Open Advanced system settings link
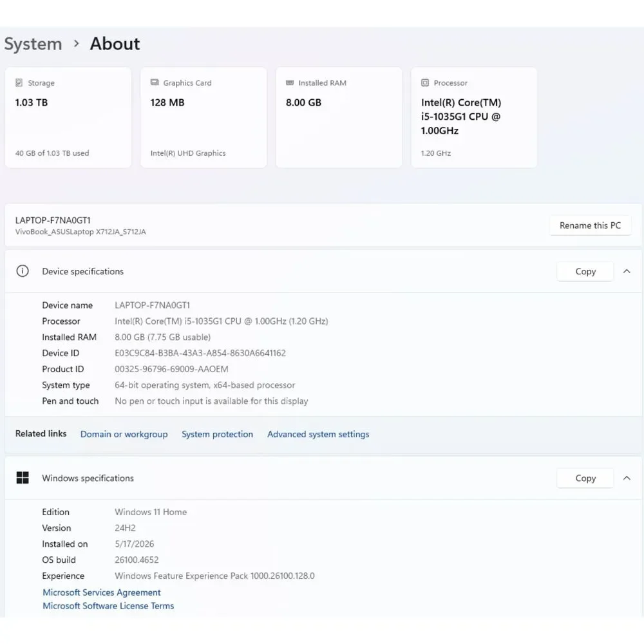644x644 pixels. point(318,434)
